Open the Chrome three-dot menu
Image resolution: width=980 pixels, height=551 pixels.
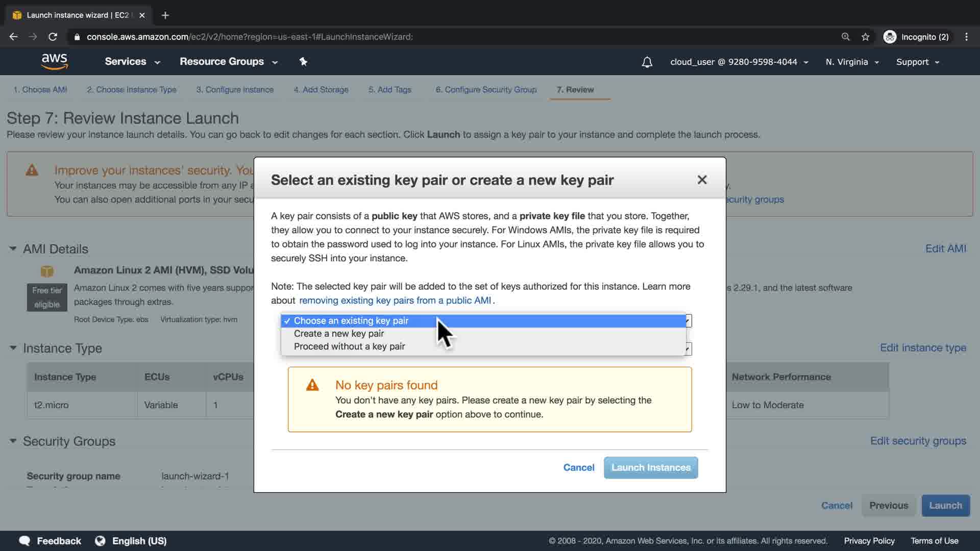pyautogui.click(x=966, y=37)
